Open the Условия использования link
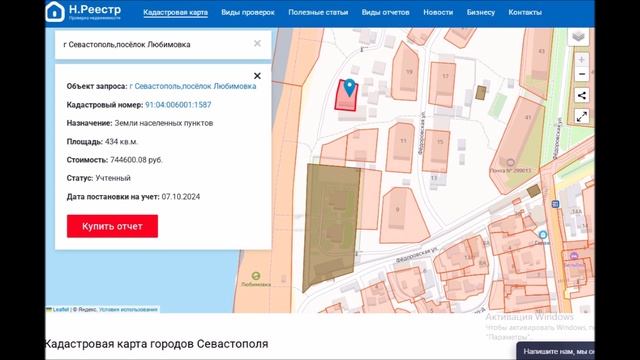 click(x=128, y=309)
